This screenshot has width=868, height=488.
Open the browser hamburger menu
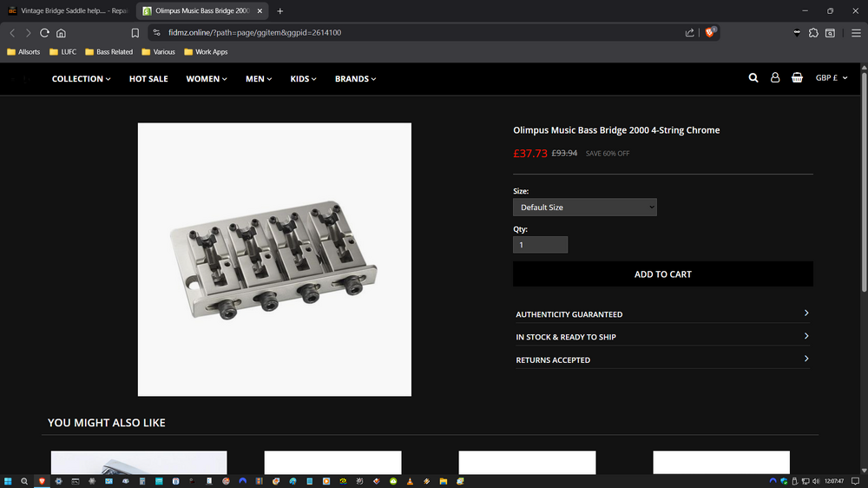(x=856, y=33)
